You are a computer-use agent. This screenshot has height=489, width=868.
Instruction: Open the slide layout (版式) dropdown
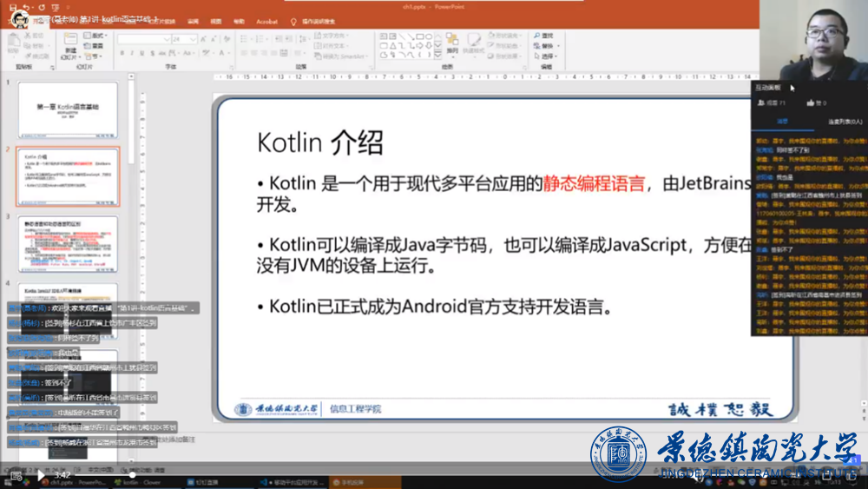click(x=95, y=36)
